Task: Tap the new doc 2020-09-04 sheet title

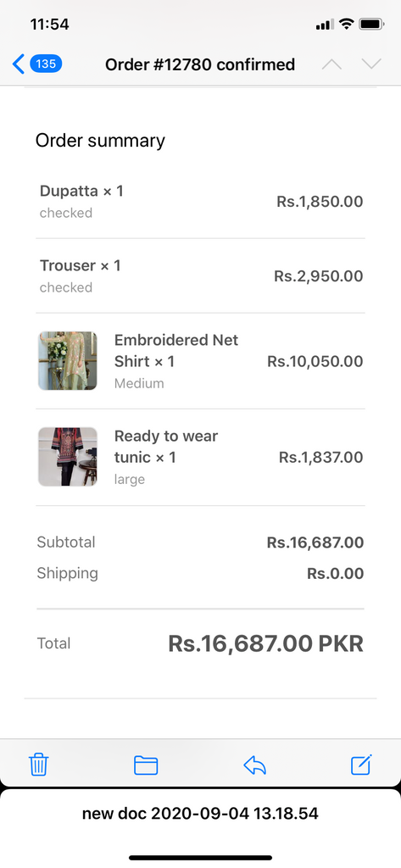Action: tap(200, 813)
